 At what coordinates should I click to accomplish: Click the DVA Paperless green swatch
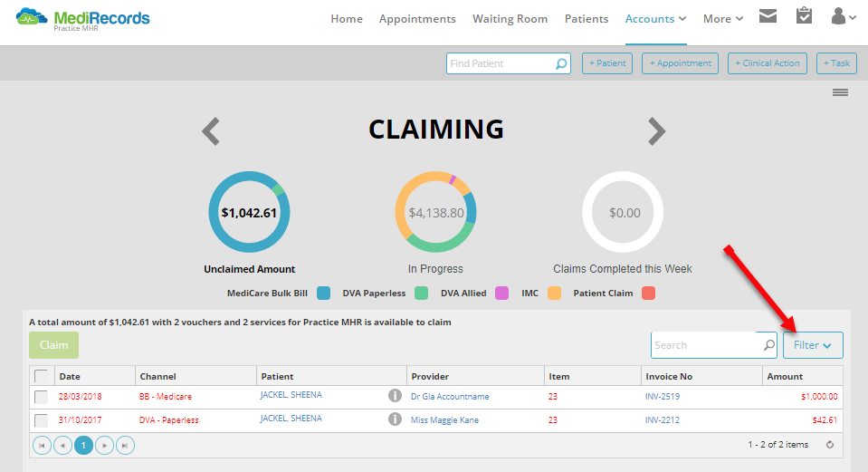(x=421, y=293)
